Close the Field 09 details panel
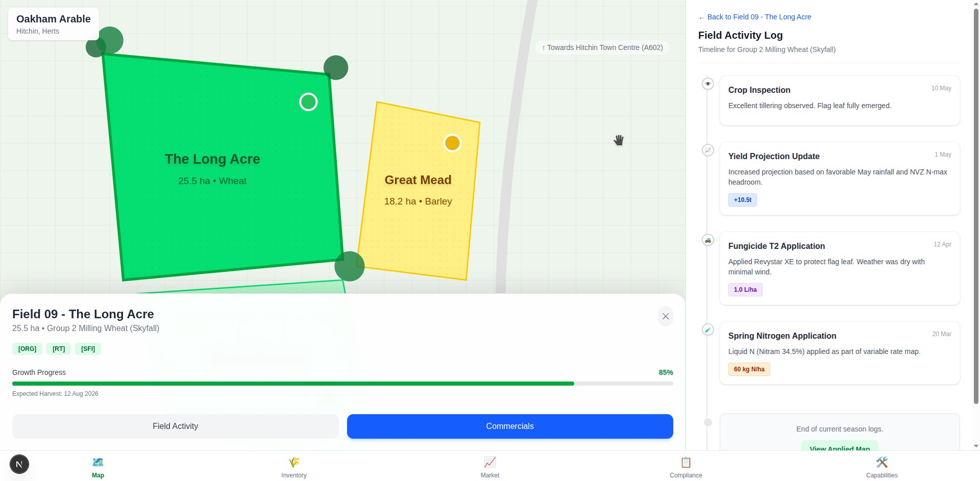 tap(666, 316)
